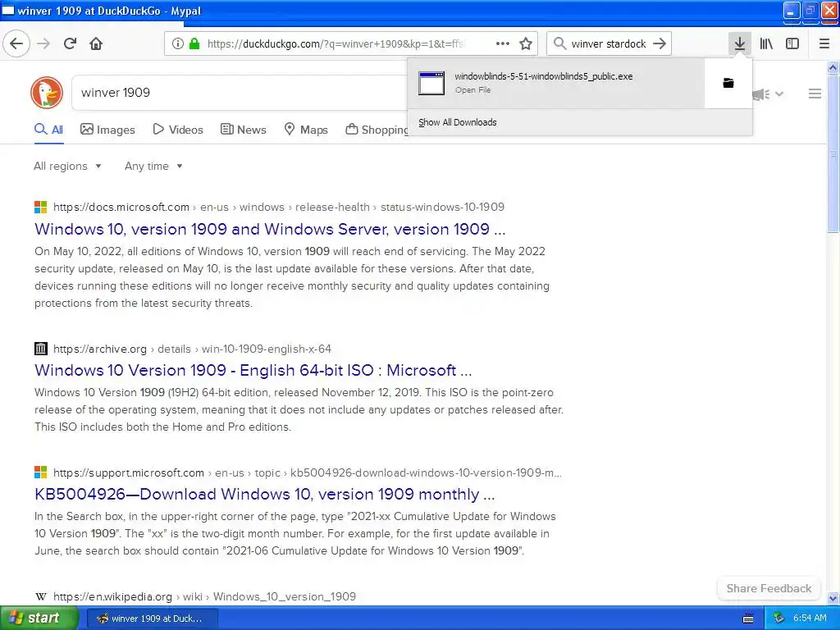
Task: Switch to the Videos tab
Action: [x=178, y=130]
